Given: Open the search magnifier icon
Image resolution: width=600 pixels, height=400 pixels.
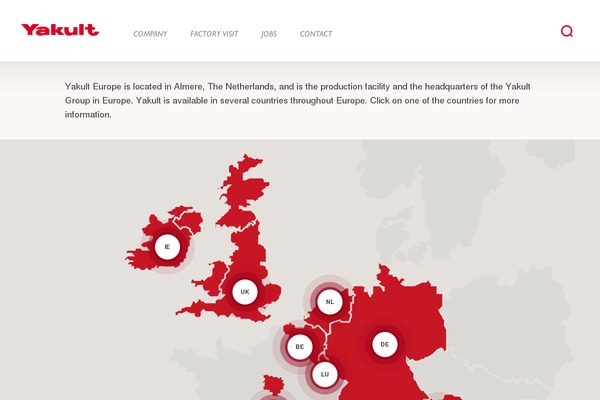Looking at the screenshot, I should point(567,31).
